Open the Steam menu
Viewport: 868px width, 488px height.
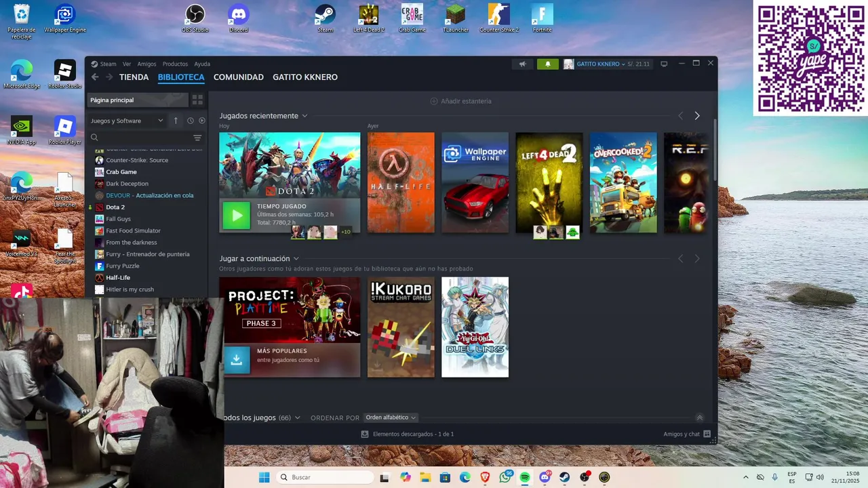tap(108, 64)
